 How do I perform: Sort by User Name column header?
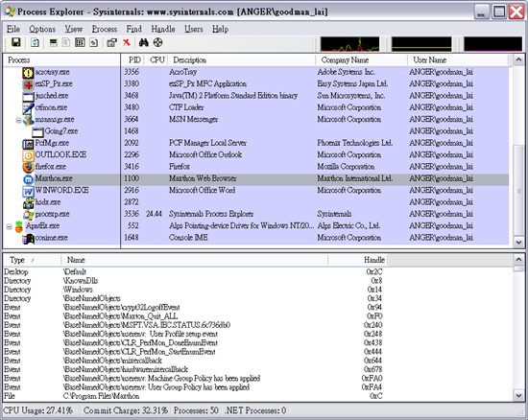click(x=458, y=60)
